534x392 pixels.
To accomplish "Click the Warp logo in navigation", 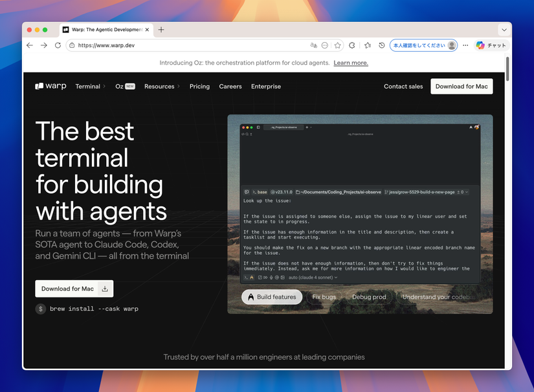I will pos(50,86).
